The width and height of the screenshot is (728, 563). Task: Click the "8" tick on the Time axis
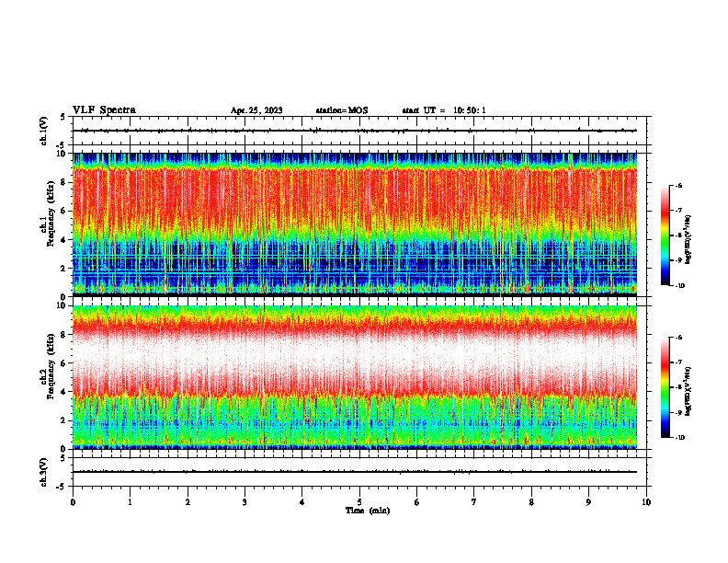pos(531,502)
